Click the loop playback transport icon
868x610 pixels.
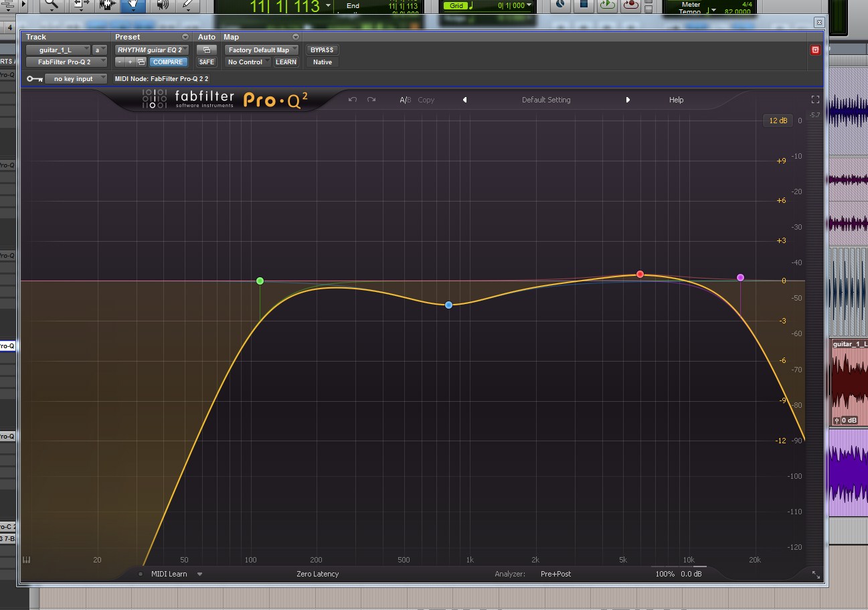pyautogui.click(x=607, y=5)
